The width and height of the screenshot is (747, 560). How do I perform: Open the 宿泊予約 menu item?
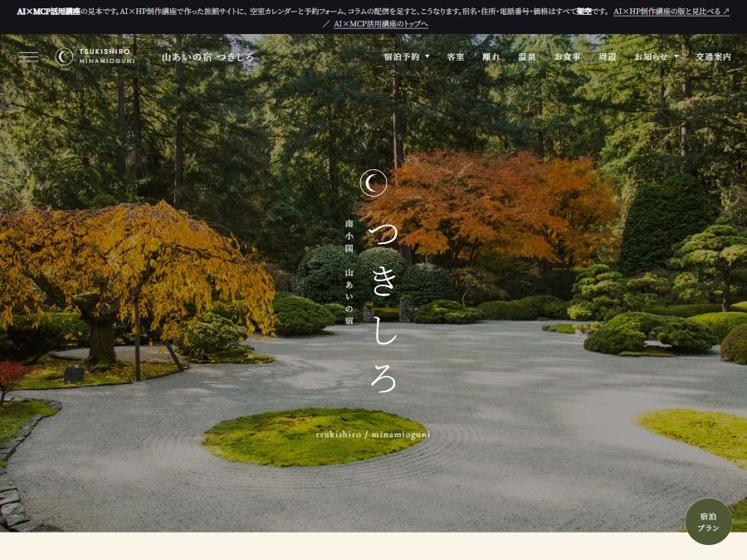click(x=402, y=56)
